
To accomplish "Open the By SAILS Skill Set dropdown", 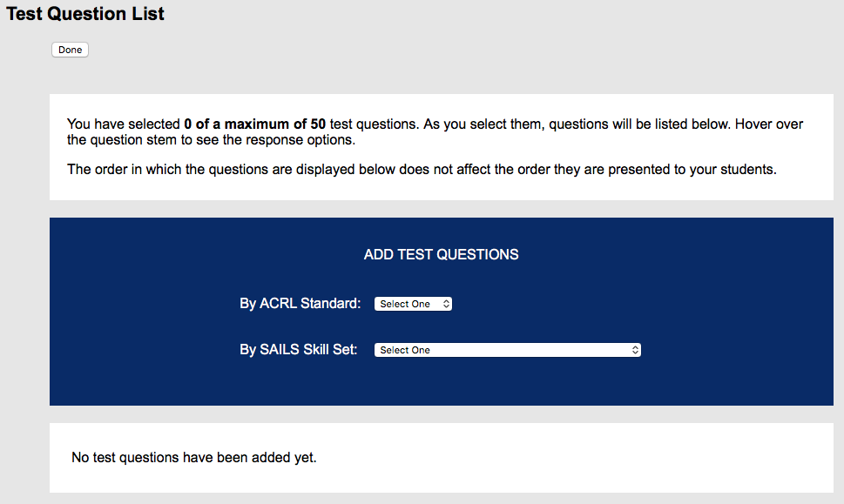I will (508, 350).
